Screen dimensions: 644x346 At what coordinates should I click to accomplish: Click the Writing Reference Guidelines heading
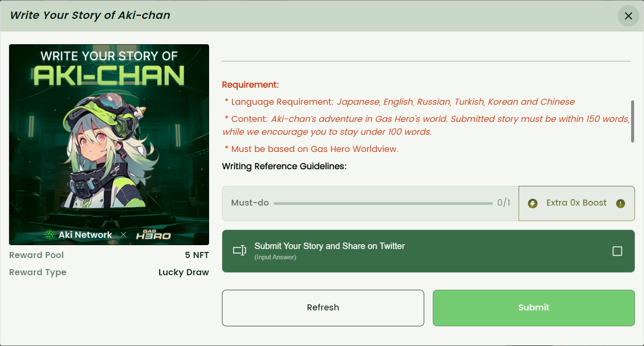pyautogui.click(x=284, y=166)
